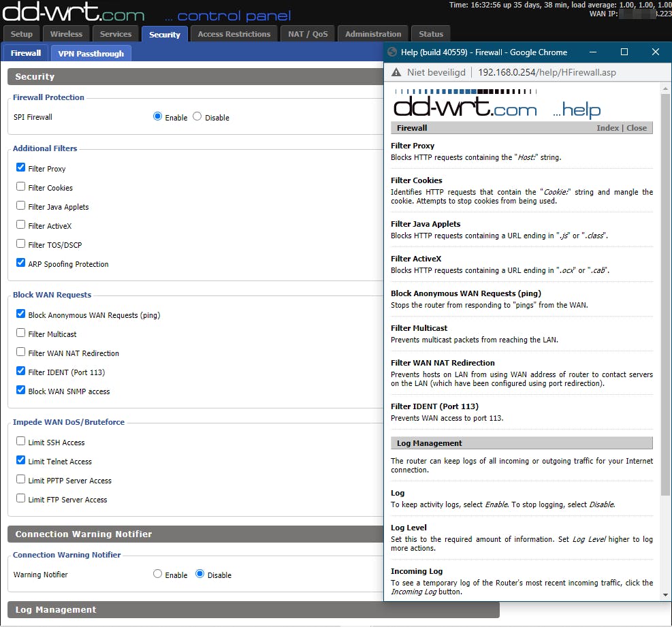Click the Block WAN Requests group label

52,295
